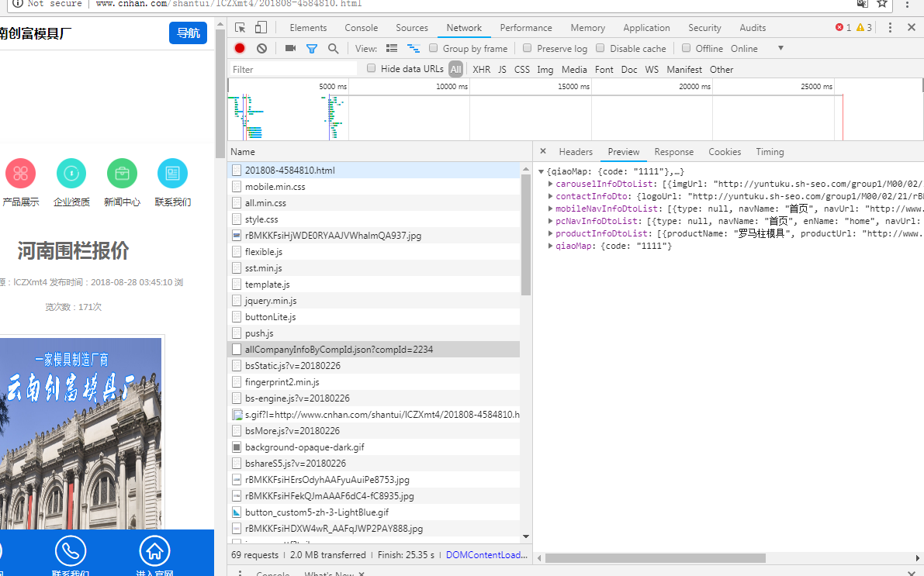Click the 云南创富模具厂 banner image
Image resolution: width=924 pixels, height=576 pixels.
(81, 433)
